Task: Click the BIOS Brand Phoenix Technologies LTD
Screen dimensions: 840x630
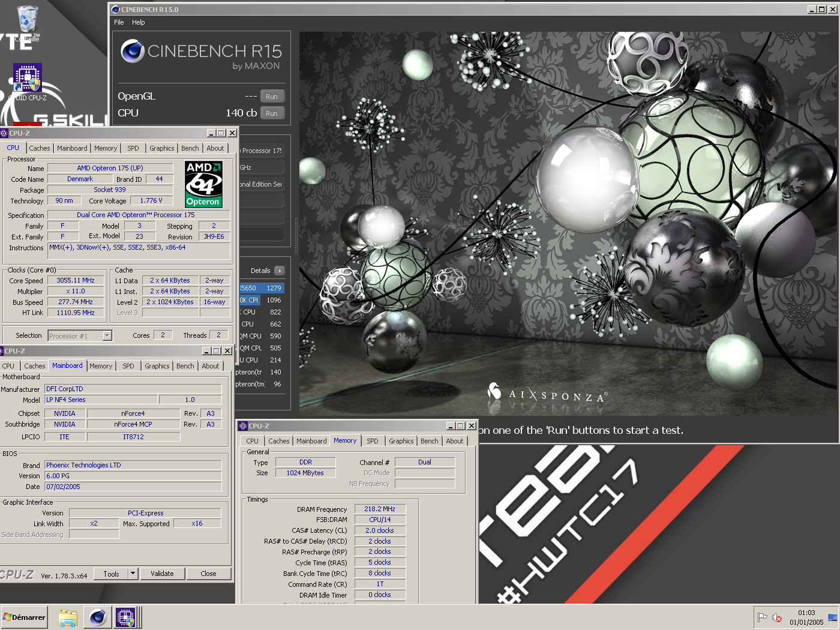Action: pos(133,465)
